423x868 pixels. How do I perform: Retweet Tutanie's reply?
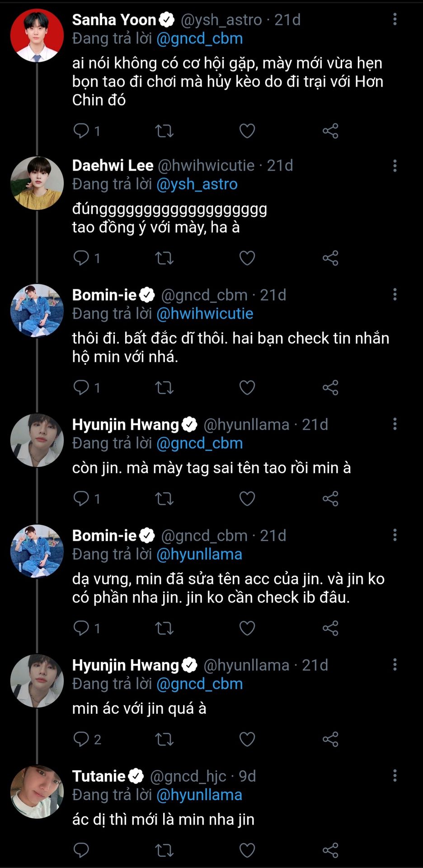click(x=164, y=850)
